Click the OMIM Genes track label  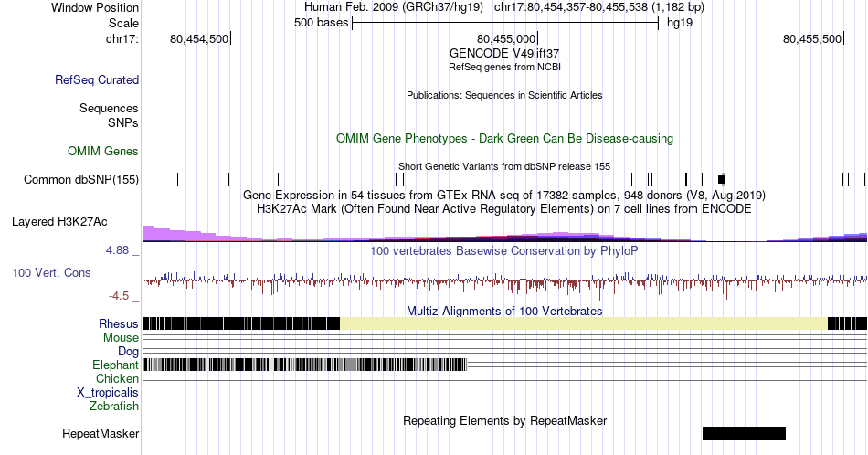(103, 151)
